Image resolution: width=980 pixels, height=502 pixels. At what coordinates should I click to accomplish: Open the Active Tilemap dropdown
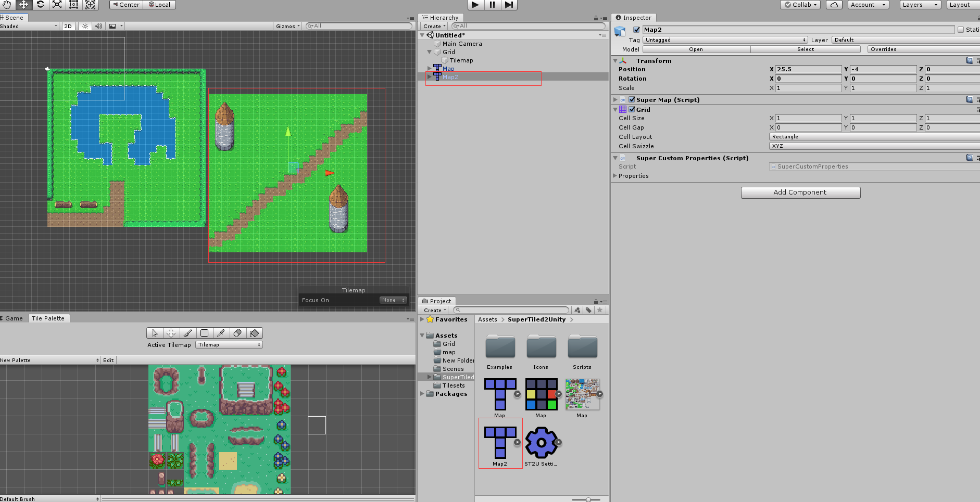tap(228, 344)
